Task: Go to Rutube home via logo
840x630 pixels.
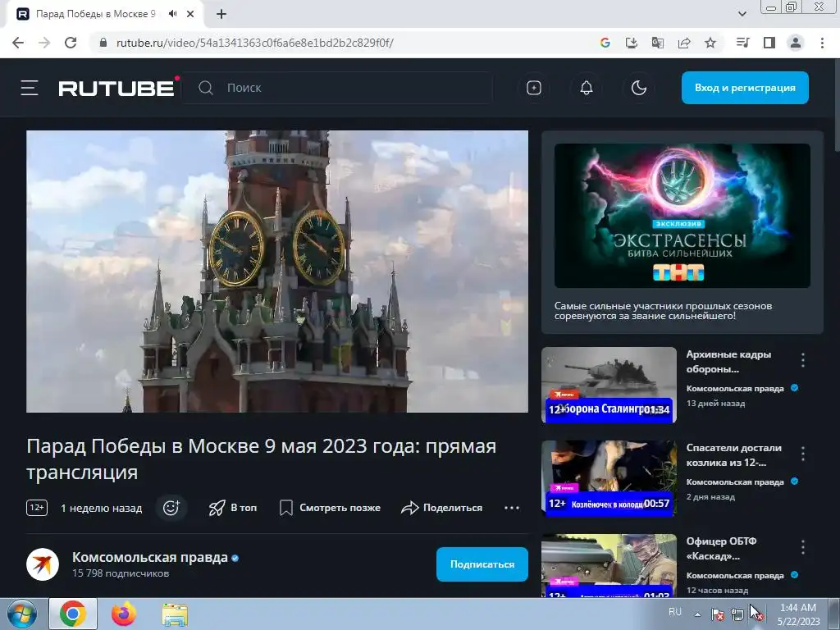Action: tap(116, 88)
